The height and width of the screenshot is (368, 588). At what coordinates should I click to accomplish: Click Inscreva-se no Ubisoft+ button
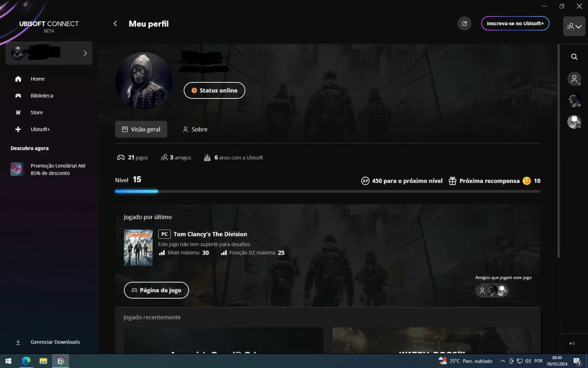[515, 24]
